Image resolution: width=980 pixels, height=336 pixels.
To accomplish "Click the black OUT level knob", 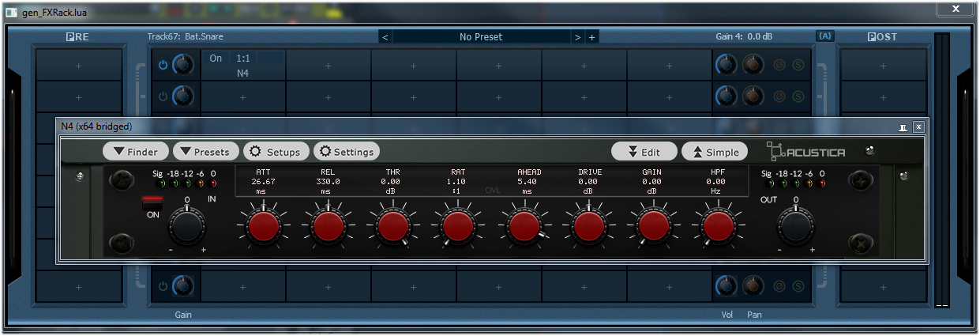I will point(795,226).
